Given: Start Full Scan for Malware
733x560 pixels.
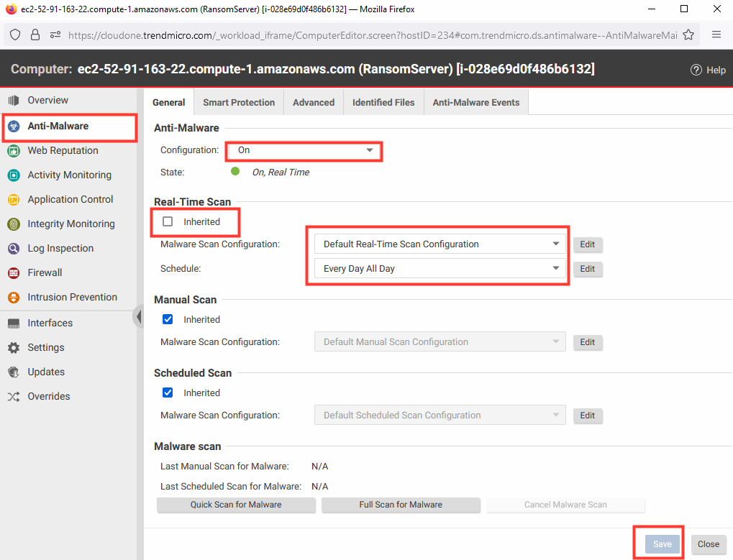Looking at the screenshot, I should [x=401, y=505].
